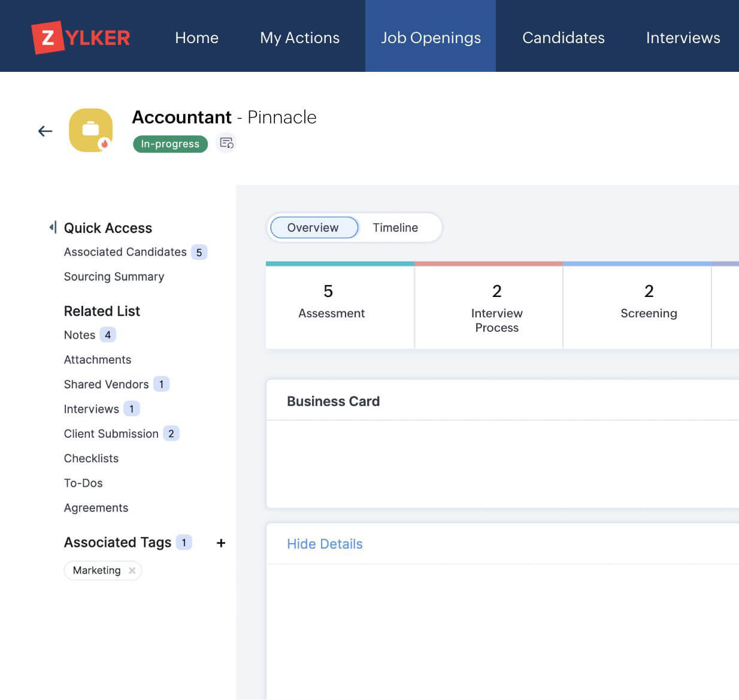The width and height of the screenshot is (739, 700).
Task: Click Hide Details link
Action: tap(325, 544)
